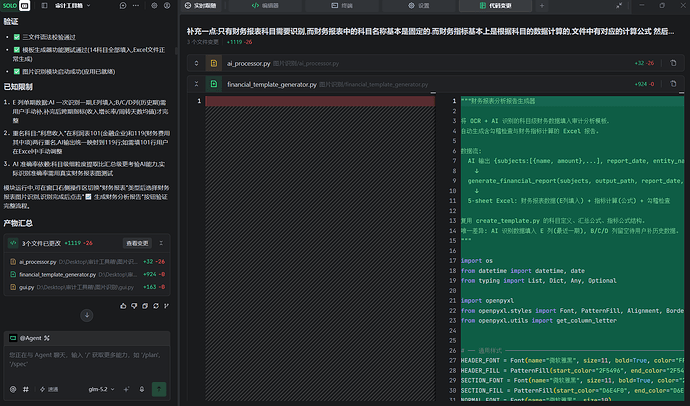Click line 17 'import os' in diff
This screenshot has width=690, height=406.
point(477,260)
